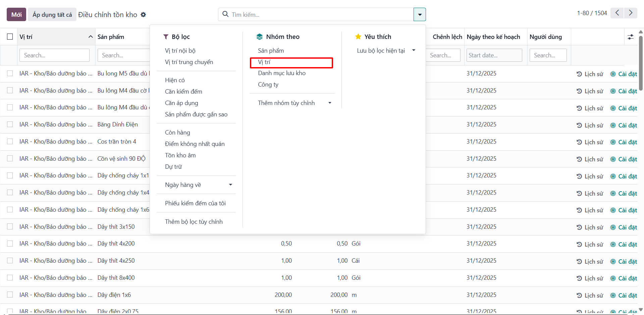Go to the next page arrow
Viewport: 644px width, 315px height.
click(x=631, y=13)
